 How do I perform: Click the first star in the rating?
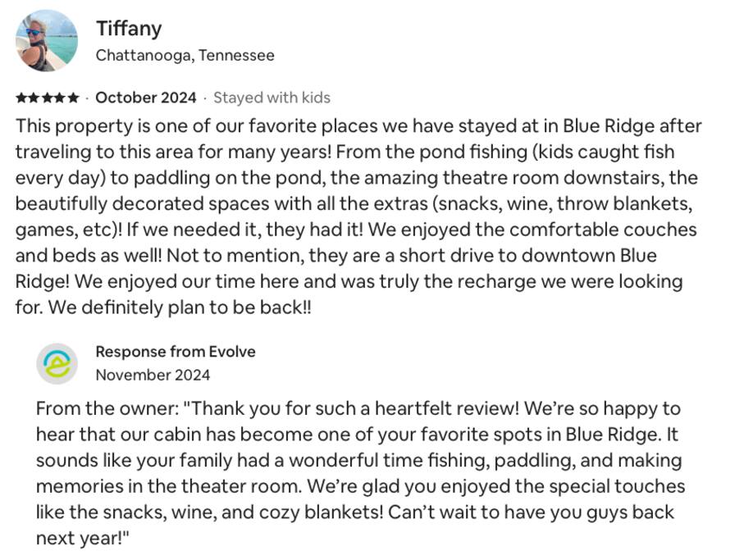[x=21, y=98]
